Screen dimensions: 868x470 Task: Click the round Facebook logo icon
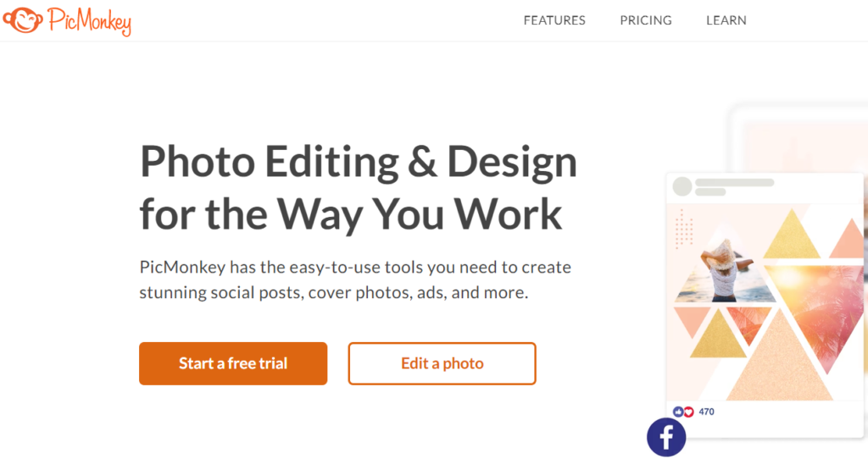point(666,437)
